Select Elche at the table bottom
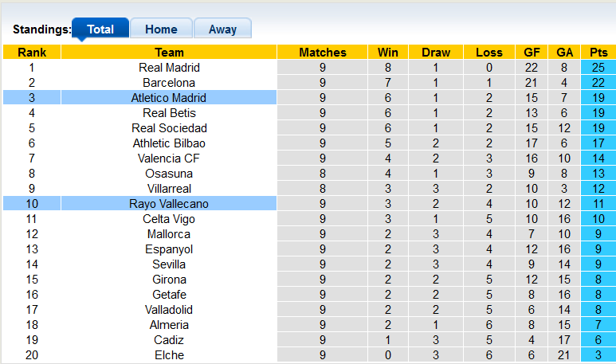 coord(169,355)
